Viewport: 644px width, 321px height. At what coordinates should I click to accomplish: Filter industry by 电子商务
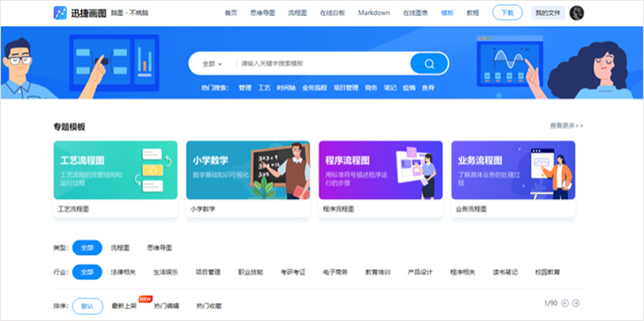coord(335,273)
